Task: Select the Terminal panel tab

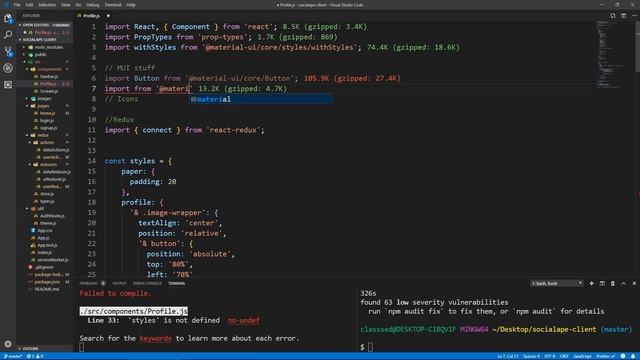Action: (x=177, y=283)
